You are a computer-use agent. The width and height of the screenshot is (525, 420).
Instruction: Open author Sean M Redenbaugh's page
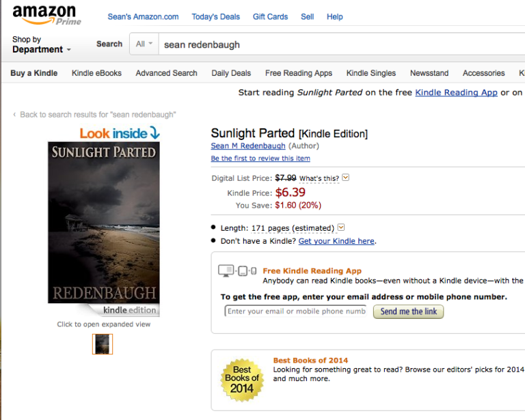[247, 146]
